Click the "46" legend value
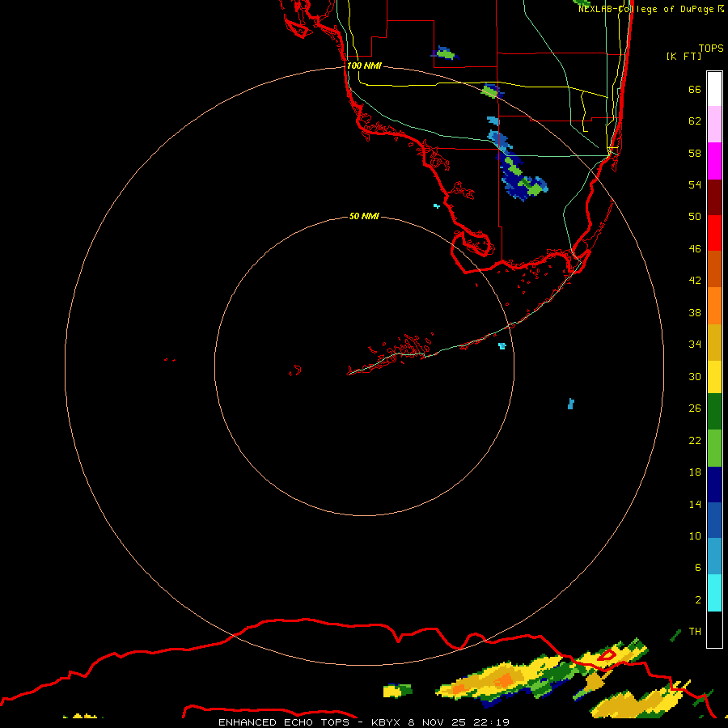This screenshot has width=728, height=728. coord(695,249)
